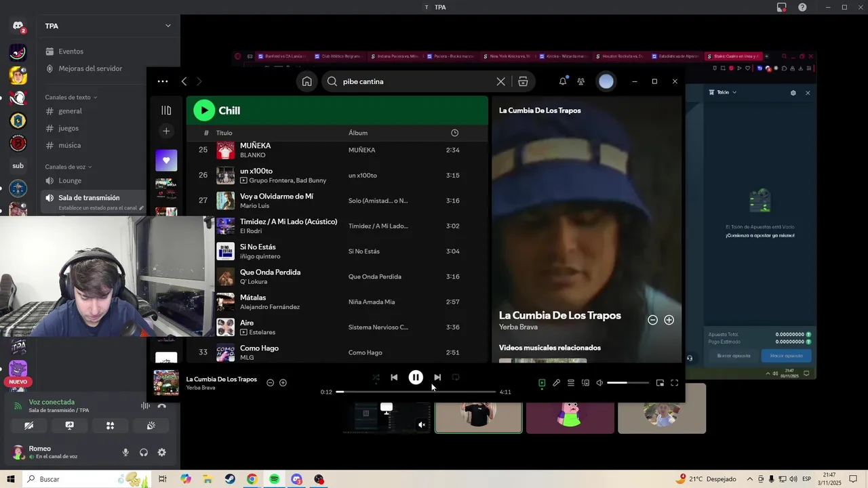Screen dimensions: 868x488
Task: Sort by the duration clock column
Action: click(454, 133)
